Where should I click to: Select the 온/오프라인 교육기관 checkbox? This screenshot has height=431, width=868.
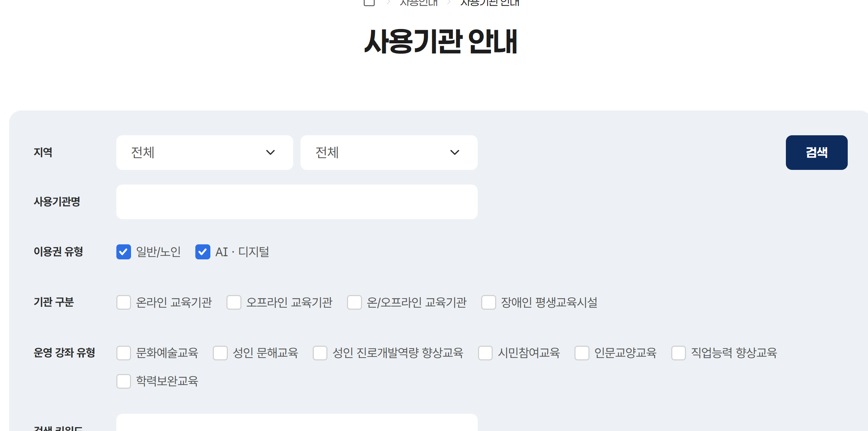[x=354, y=302]
